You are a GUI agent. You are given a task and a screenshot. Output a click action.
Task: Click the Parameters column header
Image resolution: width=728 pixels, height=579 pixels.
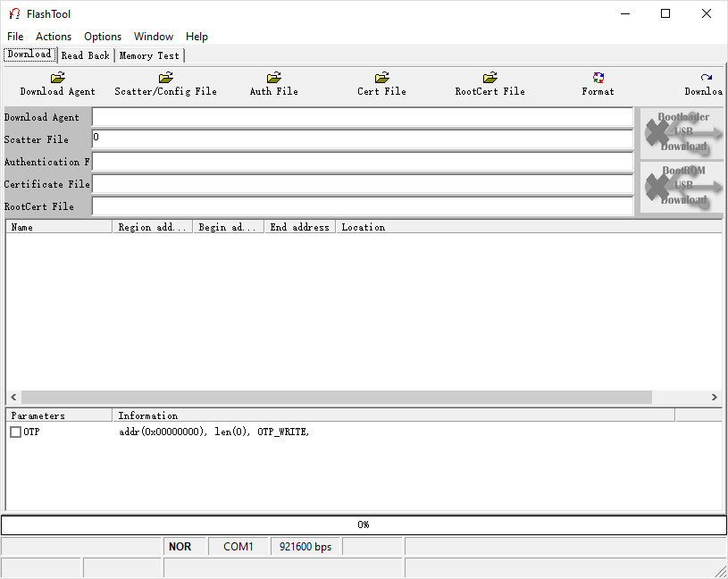point(59,415)
